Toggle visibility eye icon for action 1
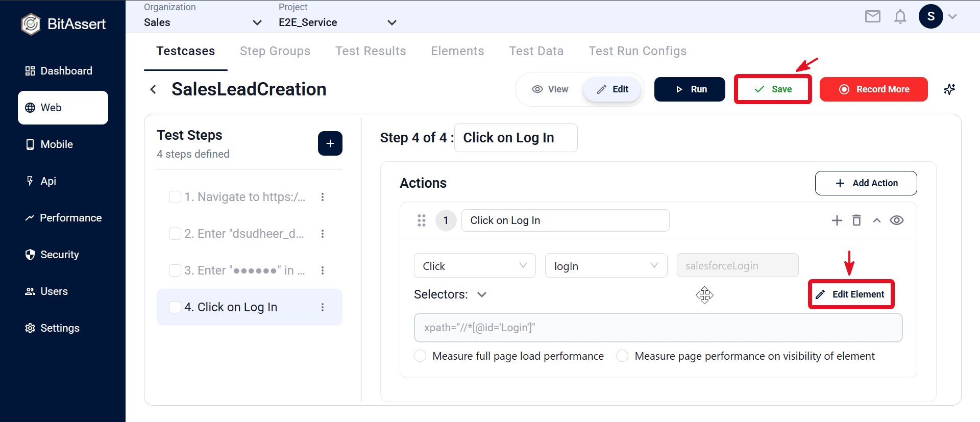 pyautogui.click(x=897, y=220)
